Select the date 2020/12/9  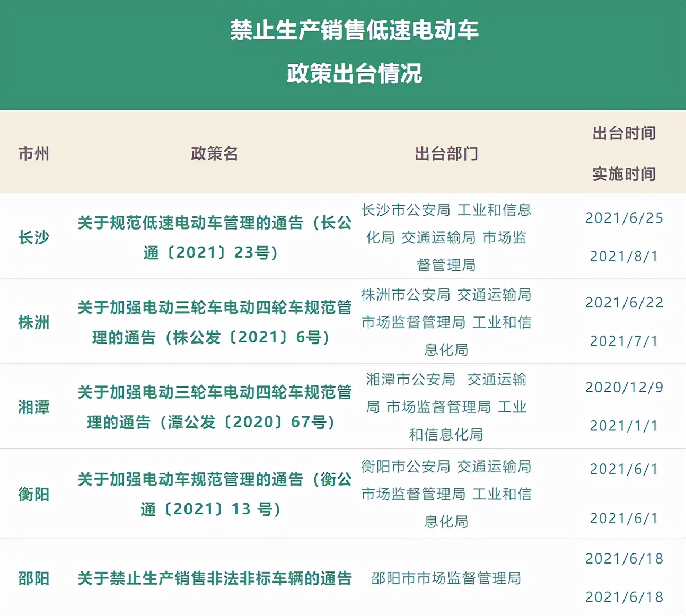pyautogui.click(x=624, y=388)
